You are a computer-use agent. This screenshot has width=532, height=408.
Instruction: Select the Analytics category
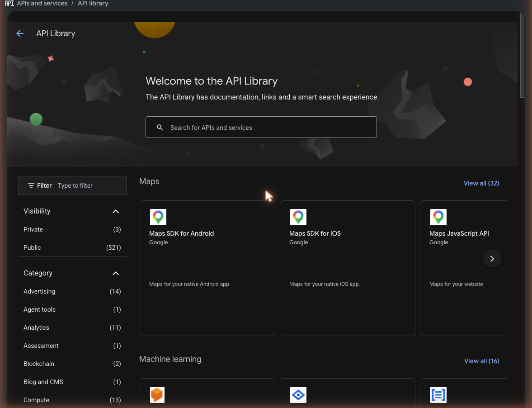pos(72,327)
